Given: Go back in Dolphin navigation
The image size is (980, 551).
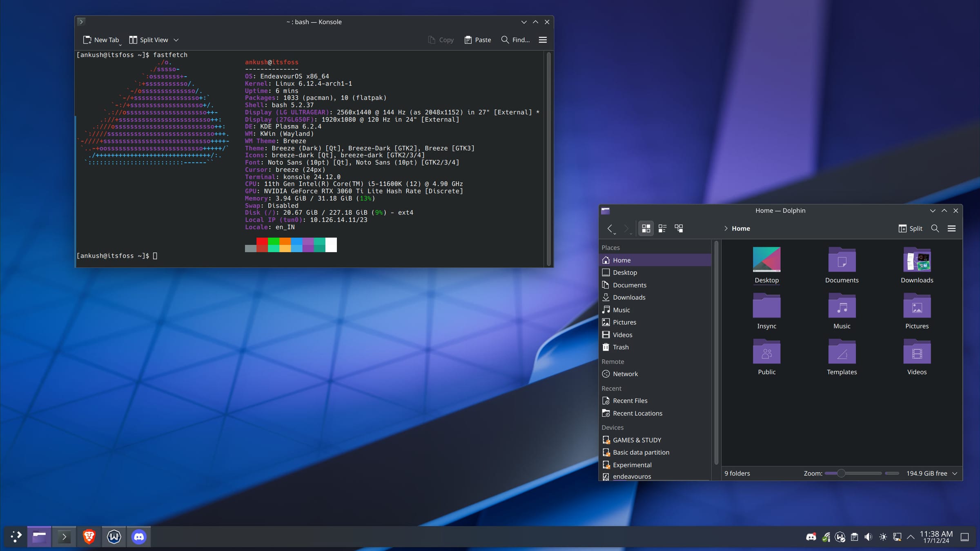Looking at the screenshot, I should click(x=610, y=229).
